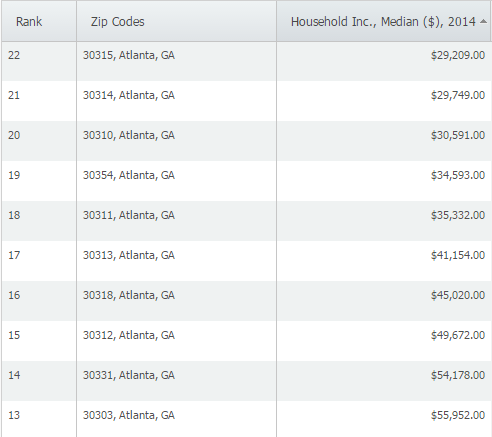Viewport: 492px width, 437px height.
Task: Select 30312, Atlanta, GA zip entry
Action: [x=129, y=335]
